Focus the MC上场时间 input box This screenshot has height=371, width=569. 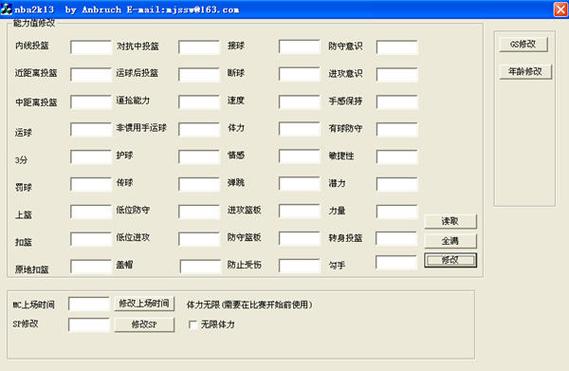[89, 304]
